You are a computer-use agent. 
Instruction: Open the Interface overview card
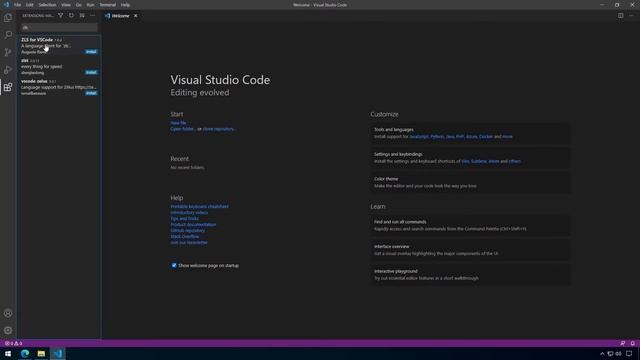pos(471,250)
